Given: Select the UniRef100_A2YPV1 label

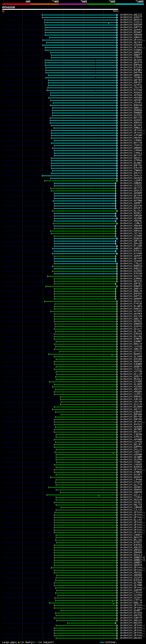Looking at the screenshot, I should (131, 85).
